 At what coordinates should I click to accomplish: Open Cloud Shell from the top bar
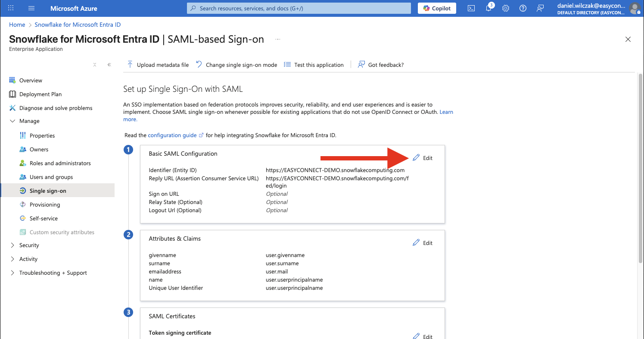coord(471,8)
